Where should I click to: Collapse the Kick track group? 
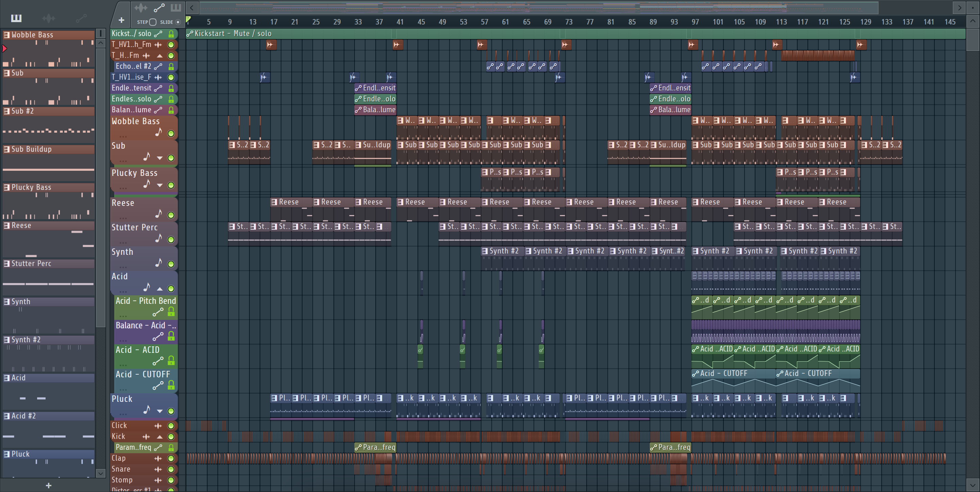click(160, 437)
